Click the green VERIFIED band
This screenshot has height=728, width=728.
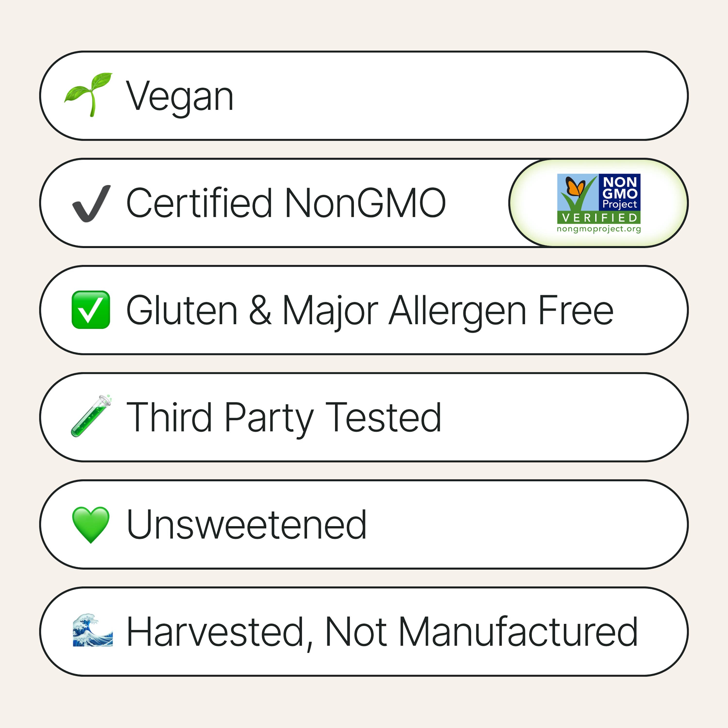coord(599,217)
